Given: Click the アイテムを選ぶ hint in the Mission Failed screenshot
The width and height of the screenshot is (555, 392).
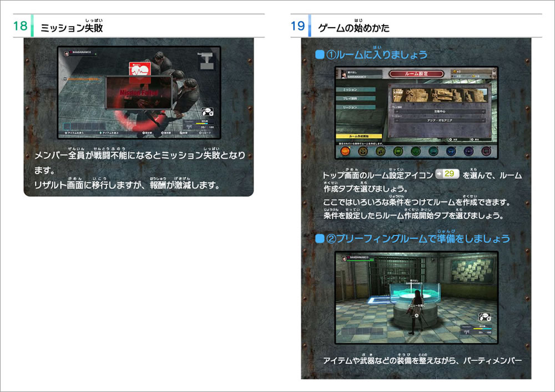Looking at the screenshot, I should (109, 133).
